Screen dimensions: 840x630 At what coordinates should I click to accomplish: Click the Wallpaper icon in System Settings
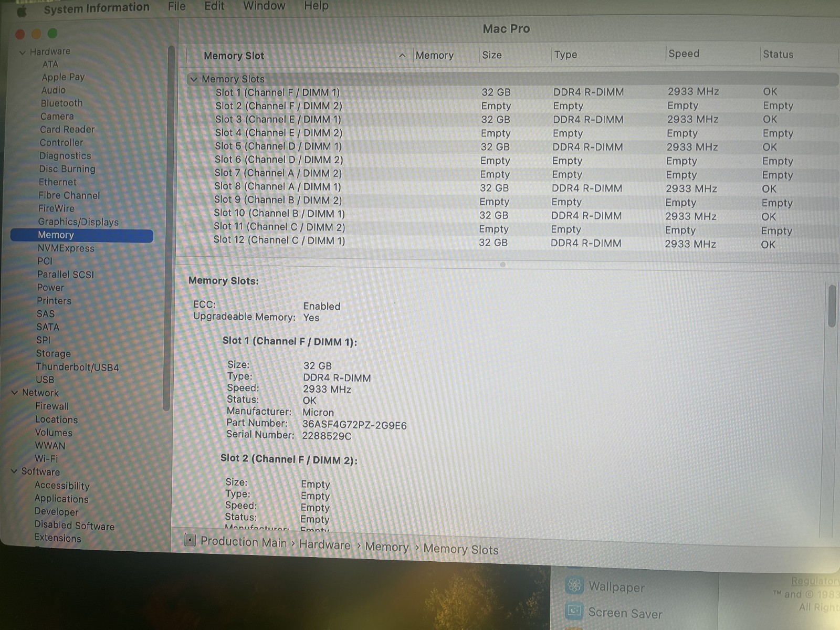coord(574,585)
